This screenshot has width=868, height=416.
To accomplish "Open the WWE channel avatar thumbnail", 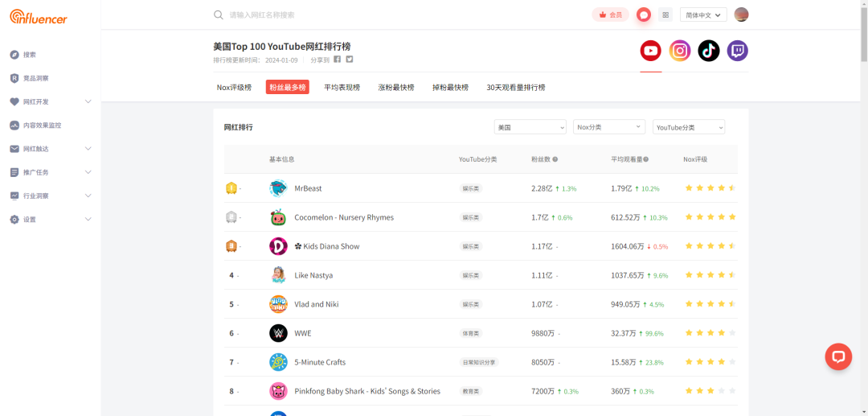I will tap(278, 333).
